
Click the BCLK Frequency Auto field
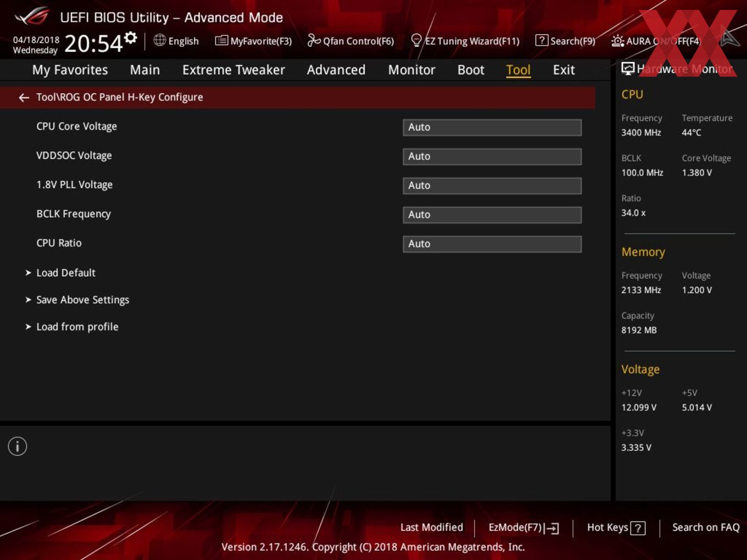(492, 215)
